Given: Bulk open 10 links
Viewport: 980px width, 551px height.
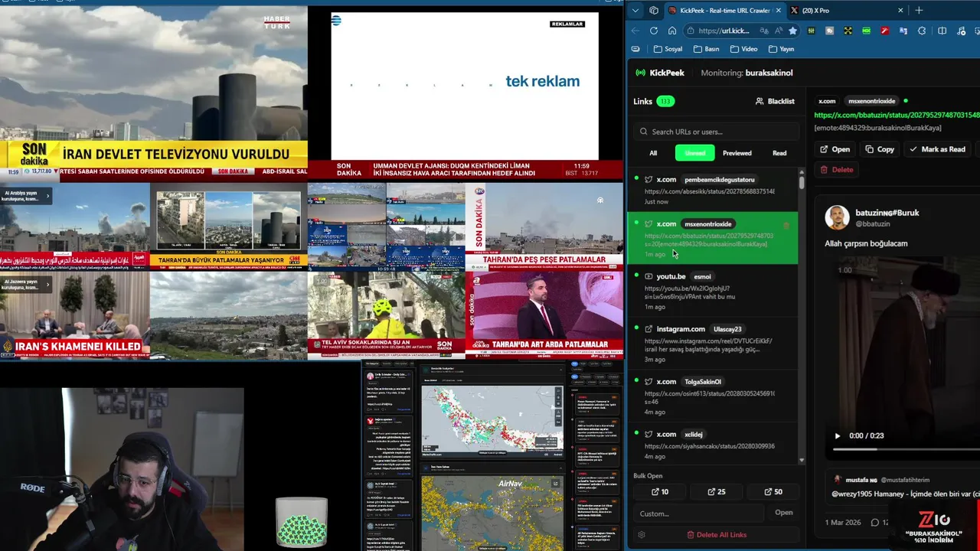Looking at the screenshot, I should (x=660, y=492).
